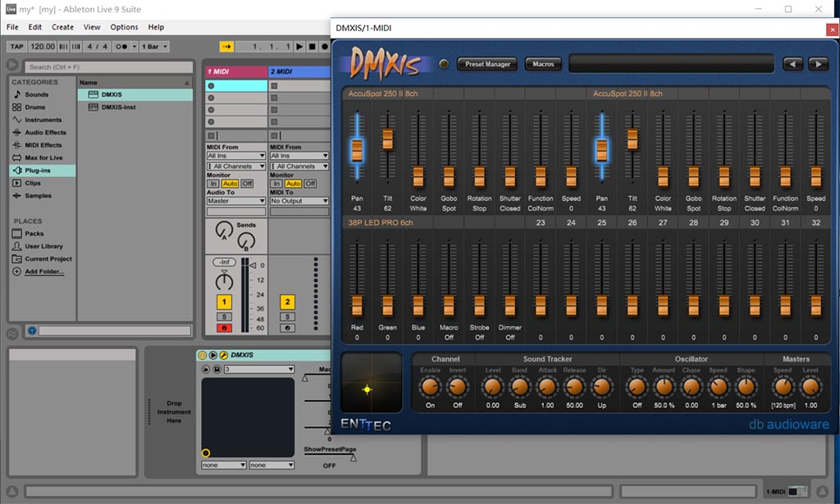Click the Sound Tracker Level knob

coord(492,387)
